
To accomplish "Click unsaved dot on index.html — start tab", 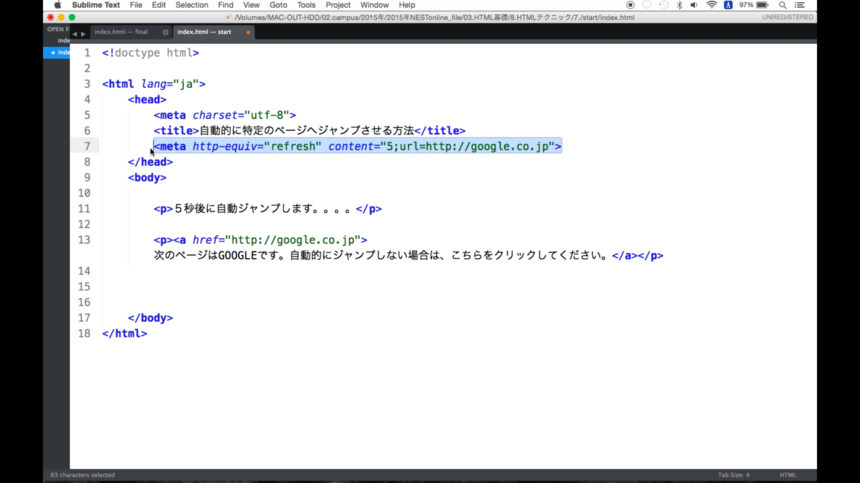I will pos(248,32).
